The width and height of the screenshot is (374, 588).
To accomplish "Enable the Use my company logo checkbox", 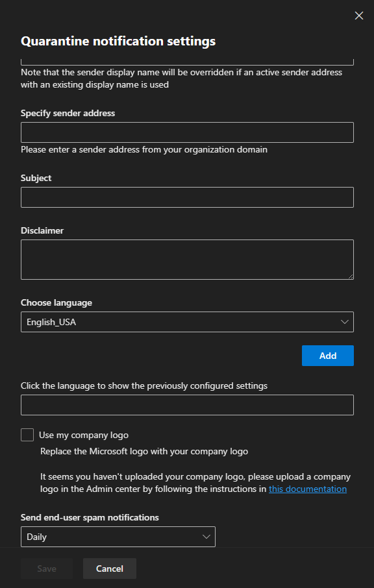I will (x=27, y=435).
